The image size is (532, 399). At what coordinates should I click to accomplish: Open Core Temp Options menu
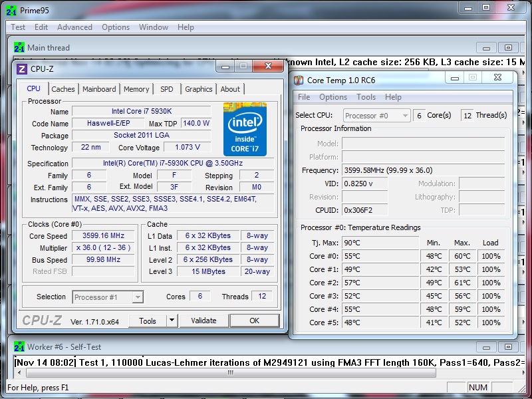pyautogui.click(x=333, y=97)
